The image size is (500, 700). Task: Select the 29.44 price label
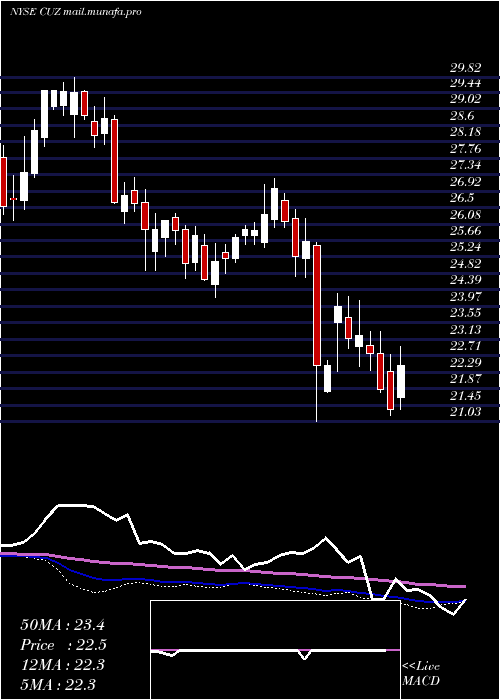[x=466, y=83]
